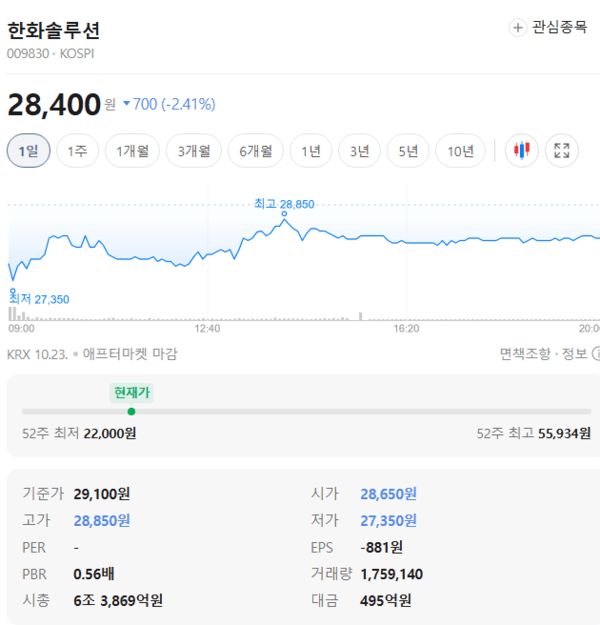The image size is (600, 625).
Task: Click the 12:40 time label on chart axis
Action: point(207,328)
